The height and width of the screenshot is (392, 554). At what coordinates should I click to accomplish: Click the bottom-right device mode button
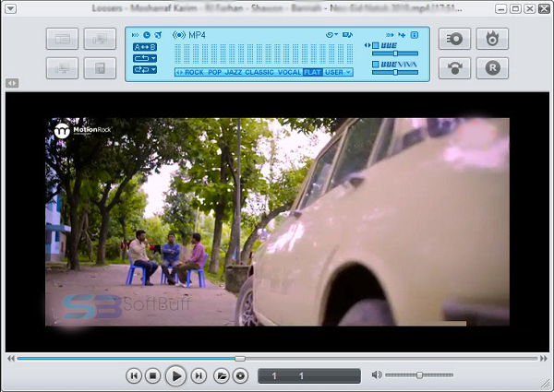[100, 68]
